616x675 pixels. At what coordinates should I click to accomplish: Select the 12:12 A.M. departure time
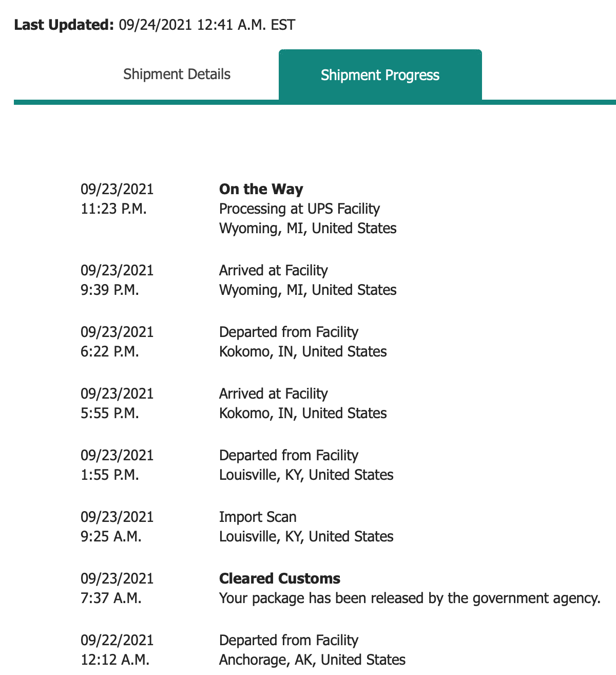pos(115,660)
